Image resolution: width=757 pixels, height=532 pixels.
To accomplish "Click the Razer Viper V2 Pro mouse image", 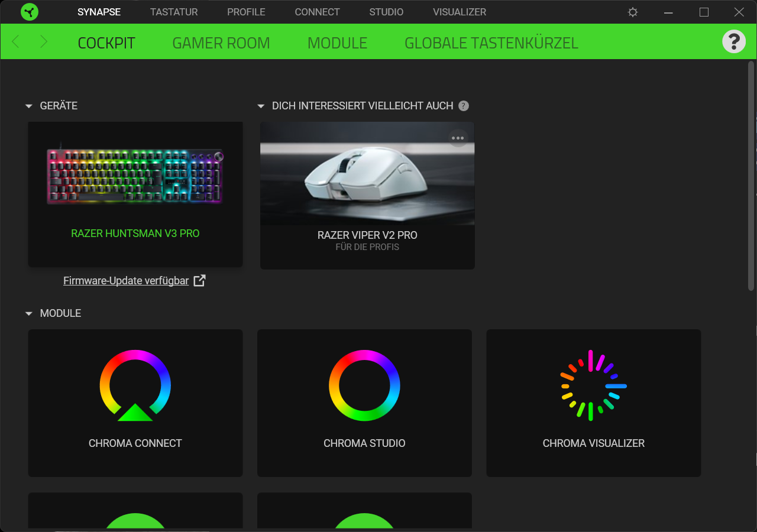I will click(x=367, y=173).
